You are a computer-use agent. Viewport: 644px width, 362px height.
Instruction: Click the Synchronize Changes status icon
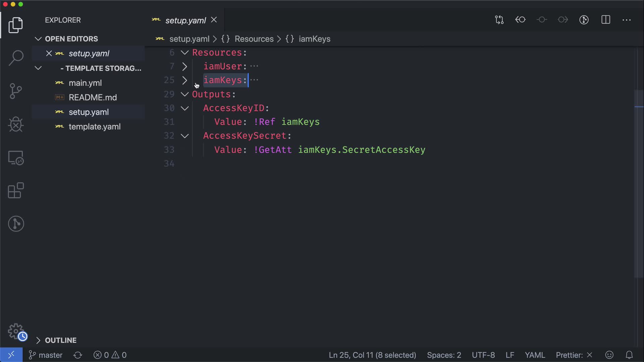click(x=78, y=355)
